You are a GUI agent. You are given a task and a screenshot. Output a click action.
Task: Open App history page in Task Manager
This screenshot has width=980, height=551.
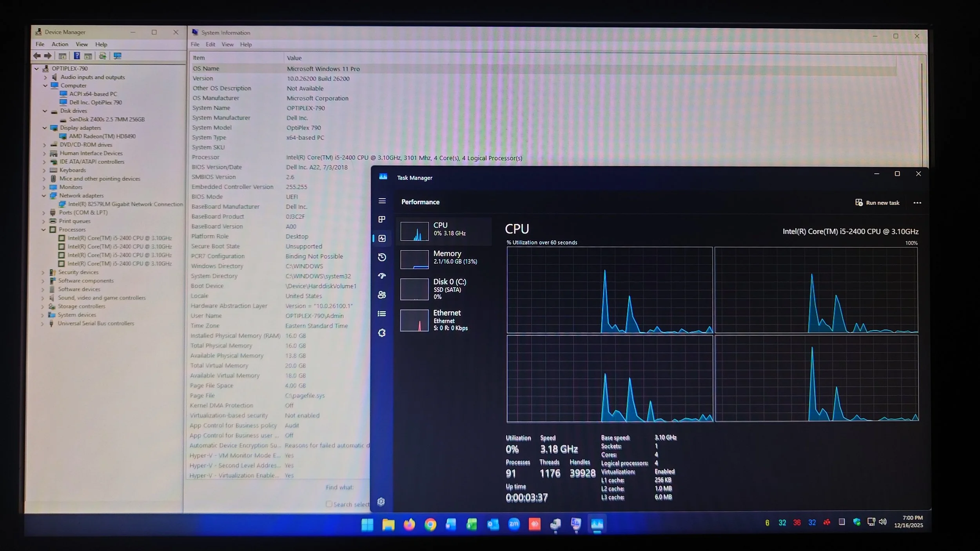point(382,257)
